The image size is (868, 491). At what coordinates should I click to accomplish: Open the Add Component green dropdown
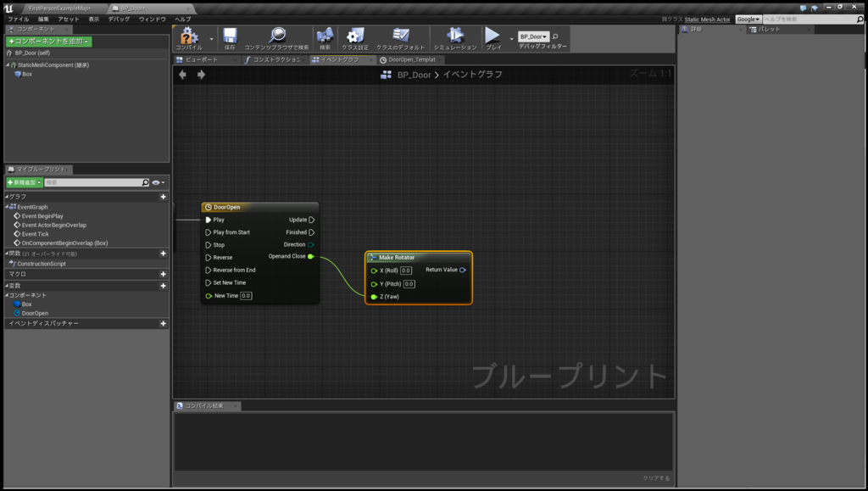click(48, 42)
